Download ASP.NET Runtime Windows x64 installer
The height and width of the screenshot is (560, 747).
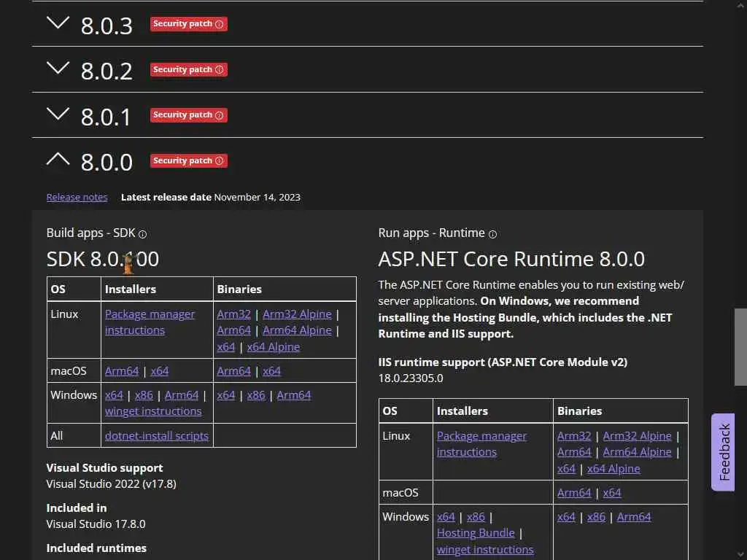point(446,517)
